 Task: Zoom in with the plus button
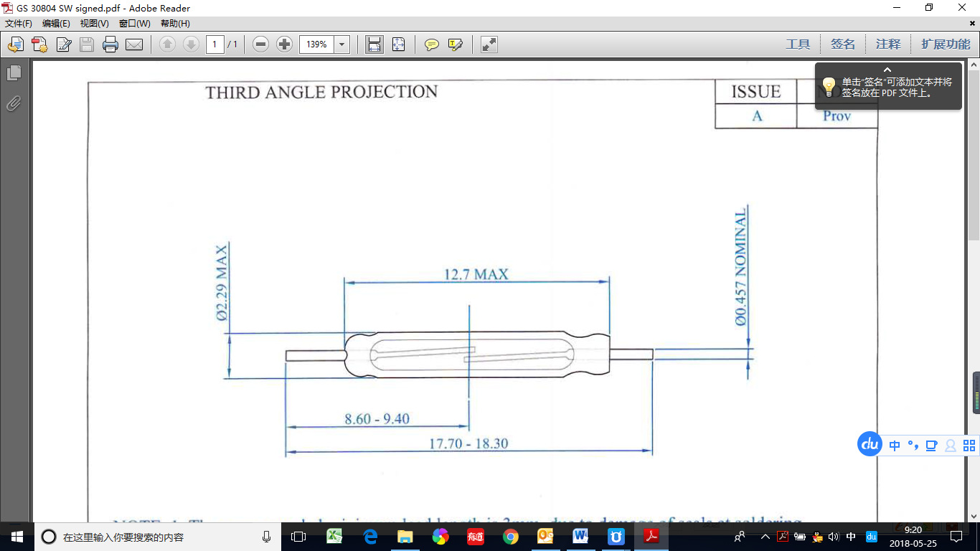tap(285, 44)
